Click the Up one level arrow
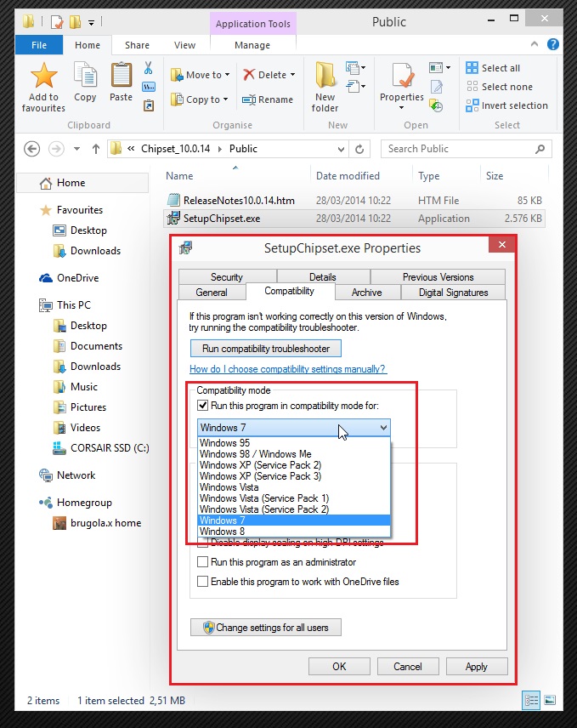This screenshot has height=728, width=577. [x=96, y=149]
